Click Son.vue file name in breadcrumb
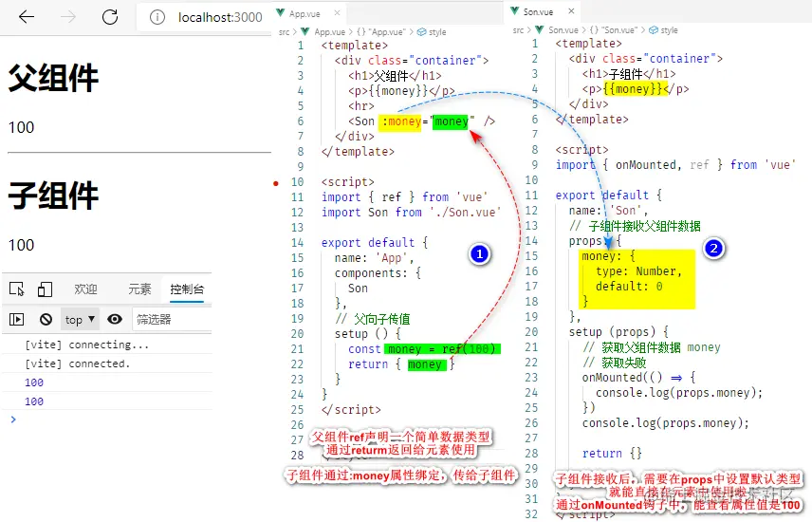 (x=563, y=30)
